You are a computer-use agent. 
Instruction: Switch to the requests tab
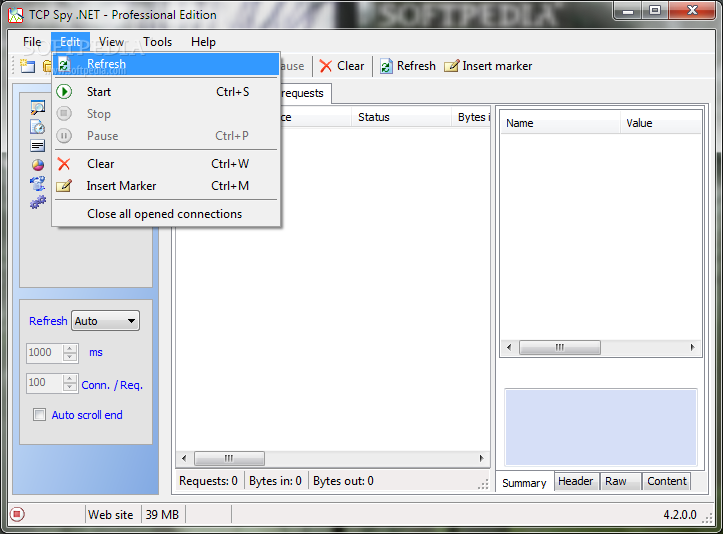[303, 93]
